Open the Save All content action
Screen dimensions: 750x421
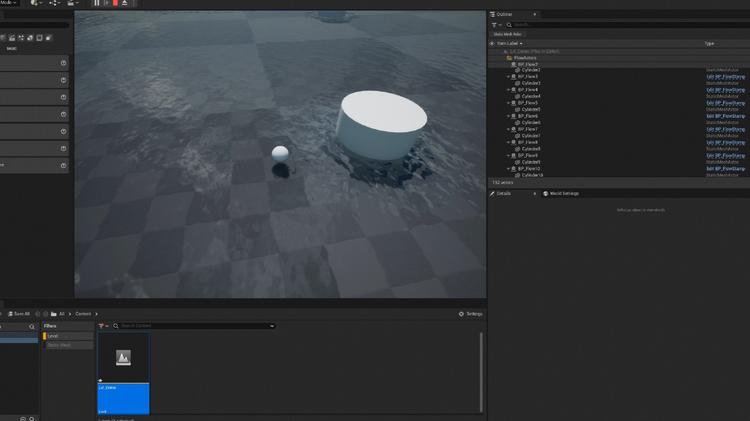click(19, 314)
